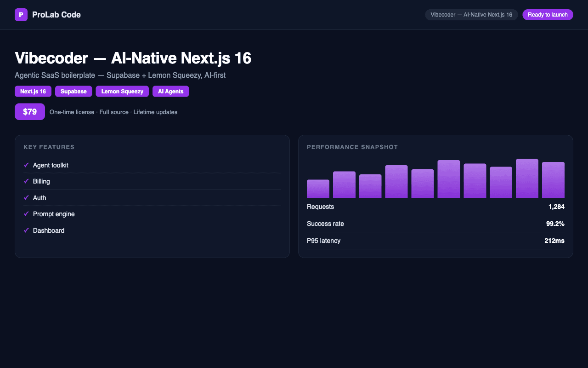
Task: Select the Next.js 16 tag
Action: pyautogui.click(x=33, y=92)
